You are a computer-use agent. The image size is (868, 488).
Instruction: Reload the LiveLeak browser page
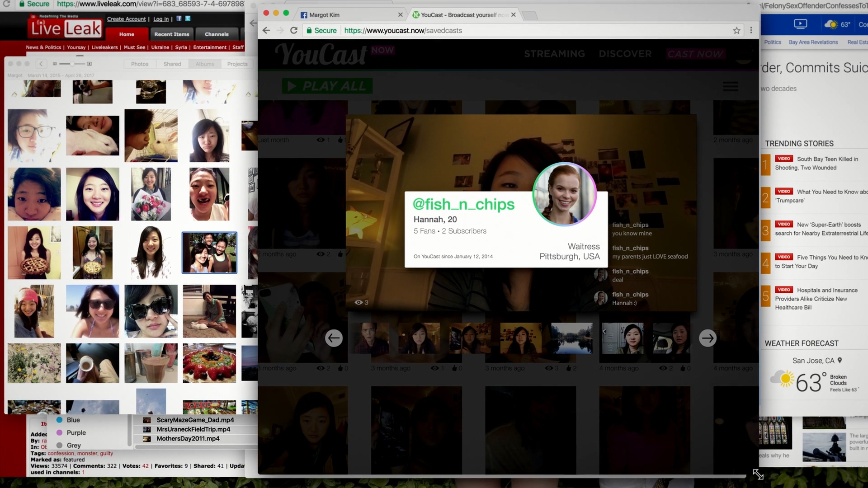6,4
